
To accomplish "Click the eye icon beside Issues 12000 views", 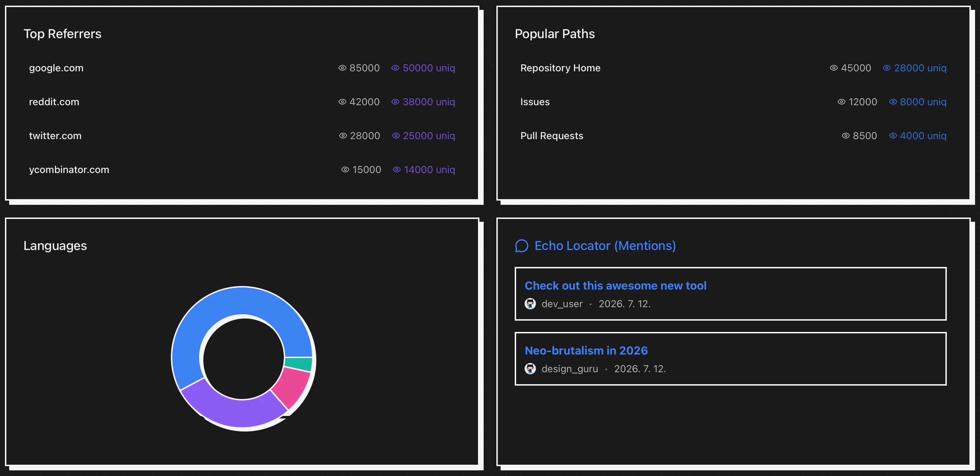I will click(x=842, y=102).
